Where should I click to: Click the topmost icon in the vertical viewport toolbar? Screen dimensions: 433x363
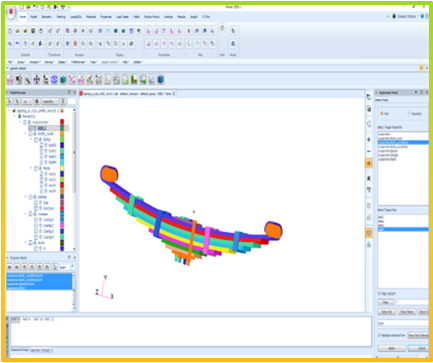pyautogui.click(x=369, y=97)
